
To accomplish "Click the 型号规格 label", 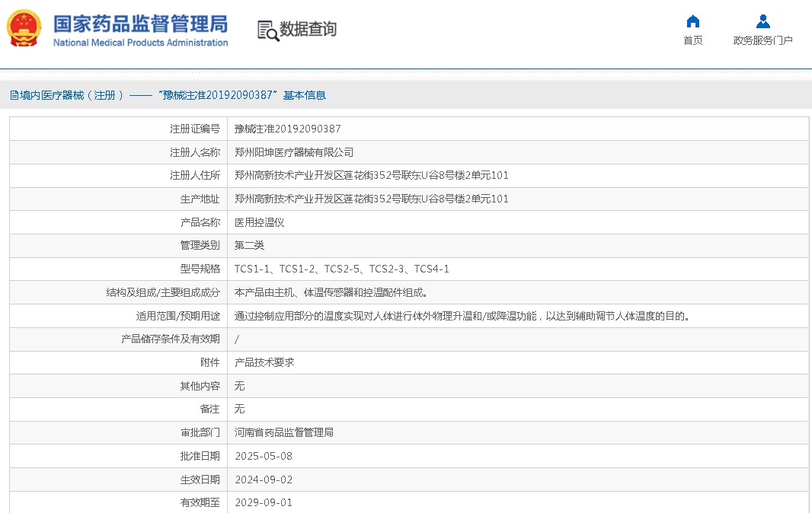I will click(200, 269).
